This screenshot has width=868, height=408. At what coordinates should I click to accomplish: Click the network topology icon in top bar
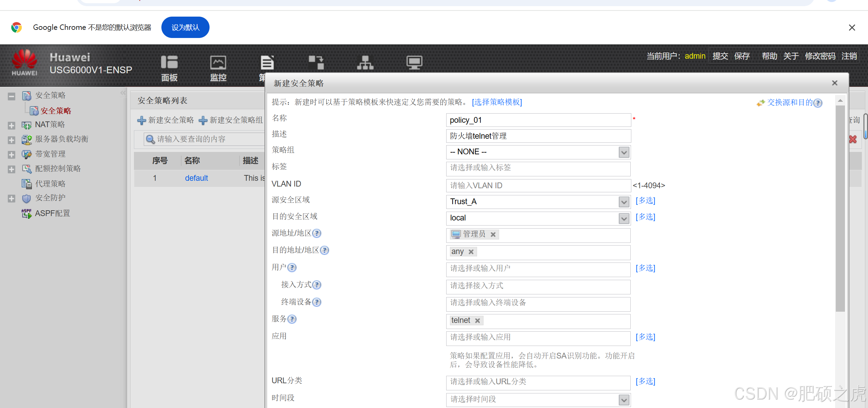[365, 63]
